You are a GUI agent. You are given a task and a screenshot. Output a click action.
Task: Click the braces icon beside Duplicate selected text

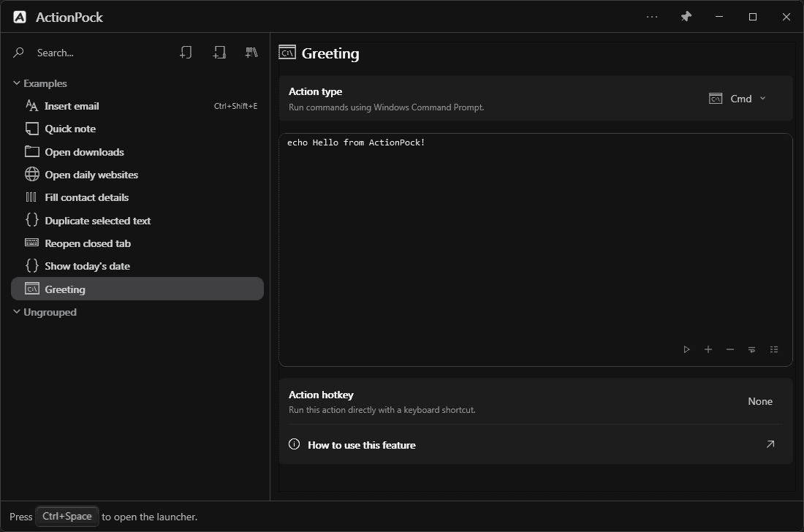(31, 220)
